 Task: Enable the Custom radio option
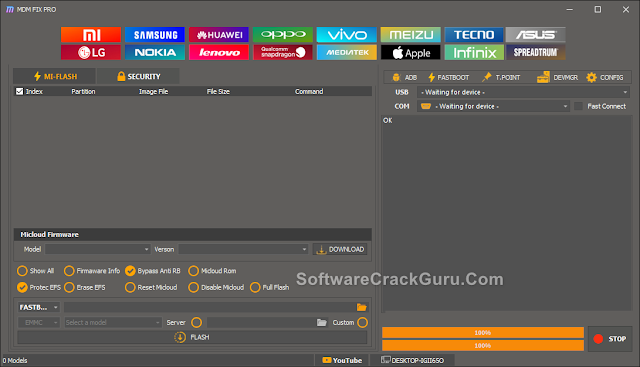pyautogui.click(x=362, y=323)
